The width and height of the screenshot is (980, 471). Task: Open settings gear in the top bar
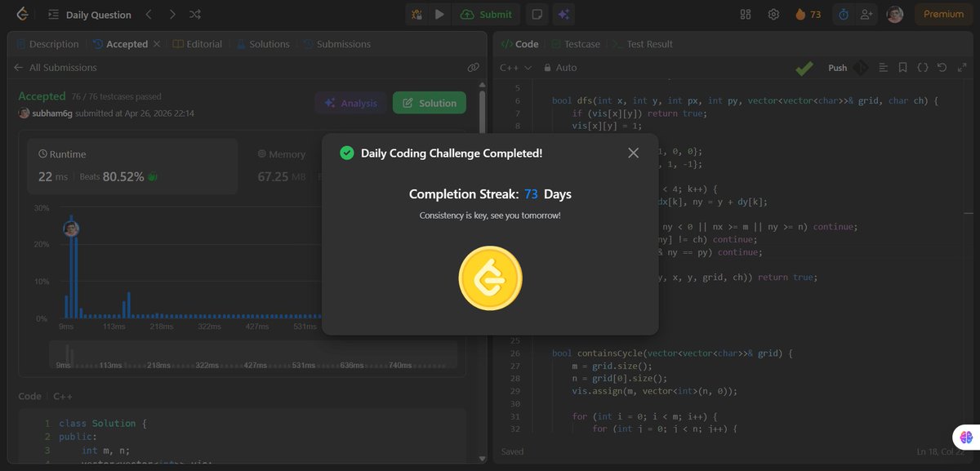[x=773, y=14]
